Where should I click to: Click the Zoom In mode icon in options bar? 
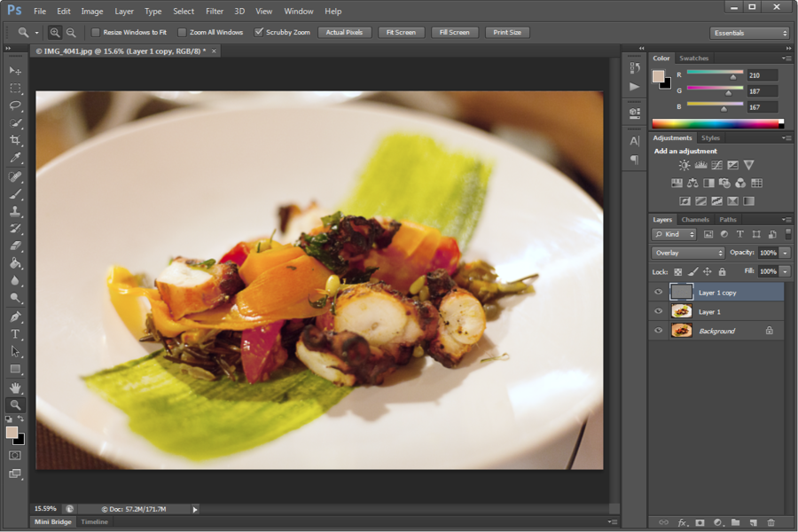coord(54,33)
